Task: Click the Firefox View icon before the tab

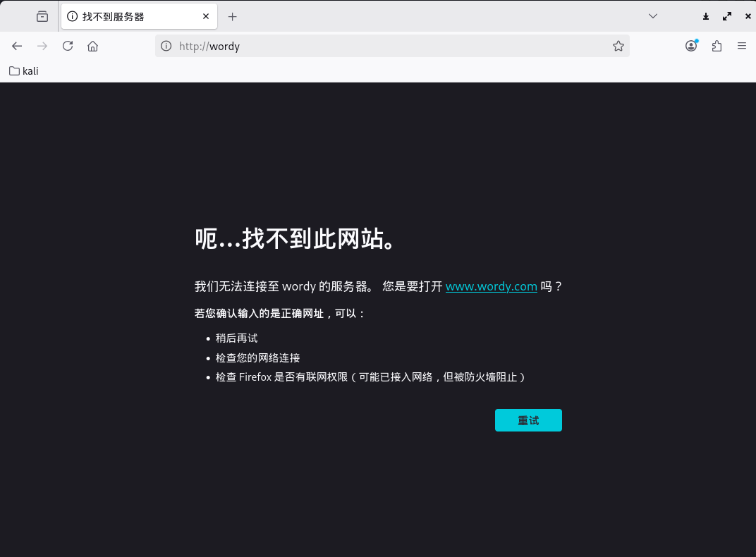Action: [42, 16]
